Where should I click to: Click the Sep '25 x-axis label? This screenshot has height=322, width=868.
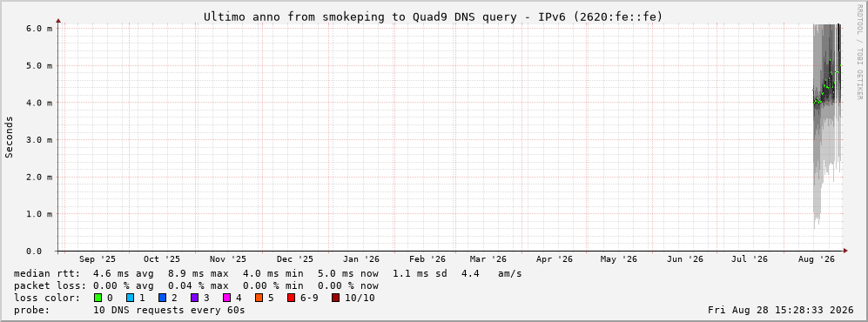tap(98, 259)
